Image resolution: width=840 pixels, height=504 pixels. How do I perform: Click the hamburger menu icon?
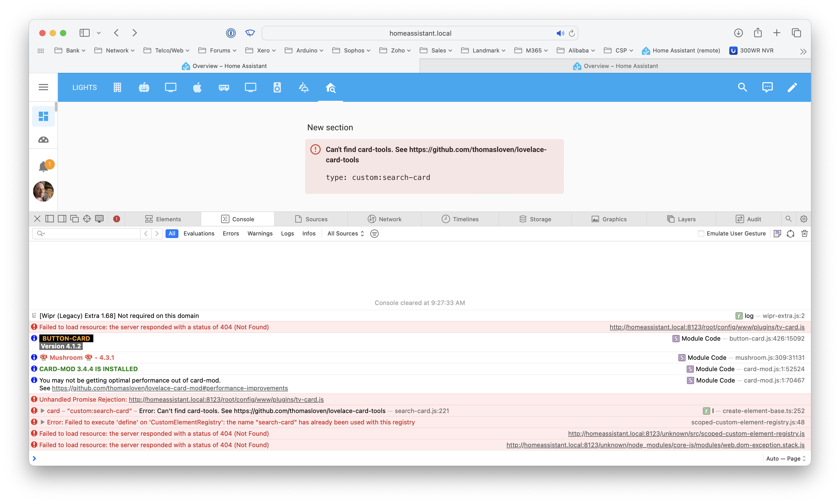[x=43, y=87]
